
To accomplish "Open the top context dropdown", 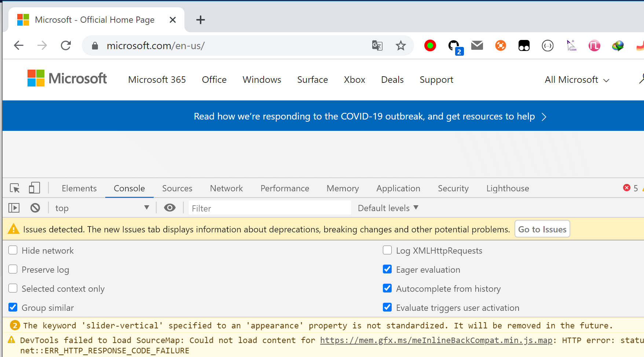I will click(102, 208).
